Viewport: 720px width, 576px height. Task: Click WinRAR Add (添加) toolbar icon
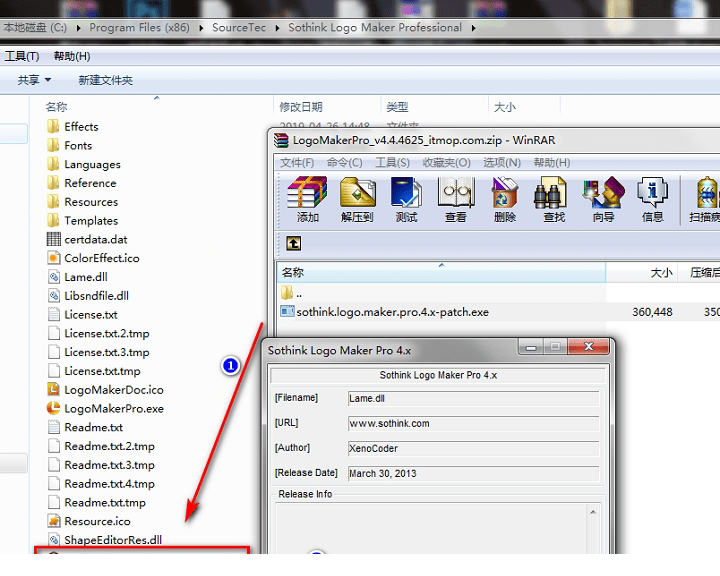(307, 199)
